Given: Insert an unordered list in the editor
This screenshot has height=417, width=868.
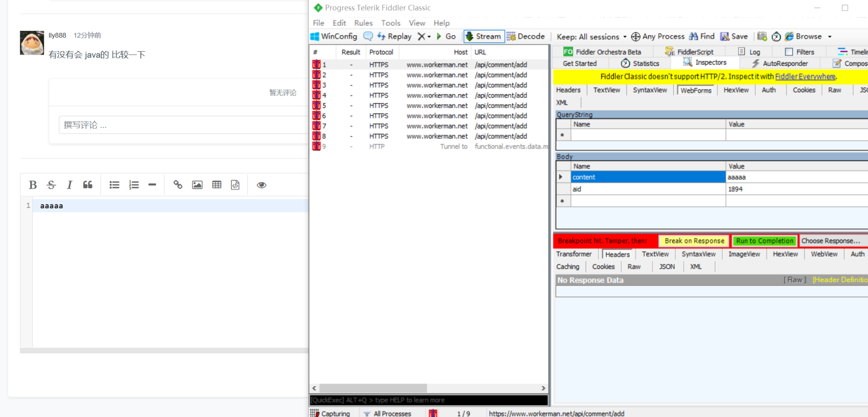Looking at the screenshot, I should tap(114, 185).
